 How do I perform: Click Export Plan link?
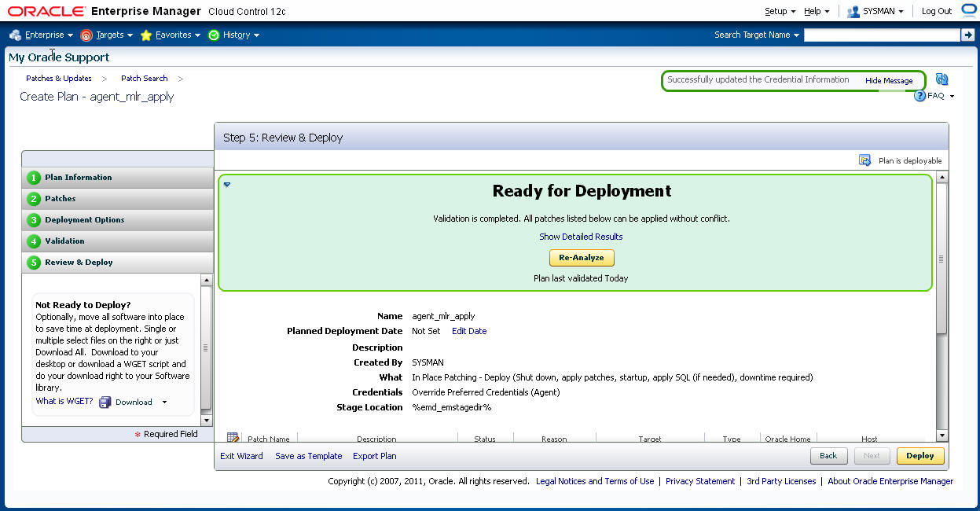[375, 456]
